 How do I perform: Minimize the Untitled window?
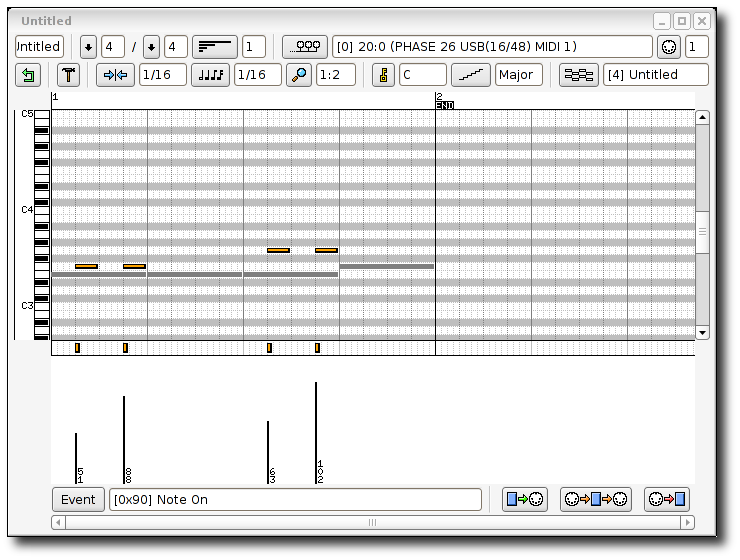pyautogui.click(x=662, y=21)
